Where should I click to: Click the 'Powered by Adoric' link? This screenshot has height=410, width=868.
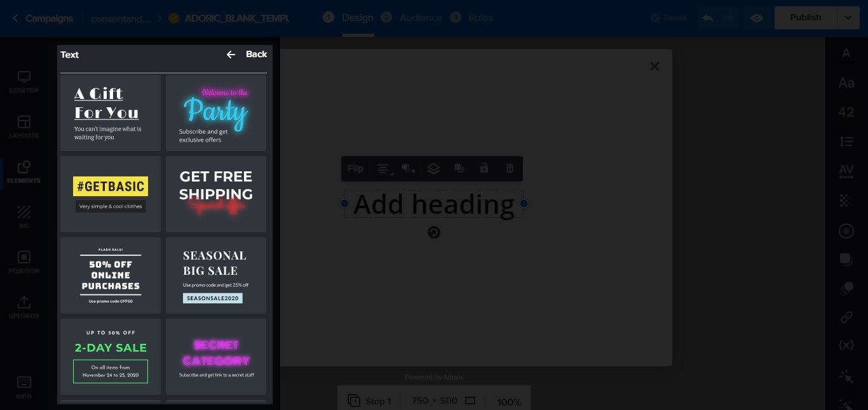pyautogui.click(x=434, y=377)
